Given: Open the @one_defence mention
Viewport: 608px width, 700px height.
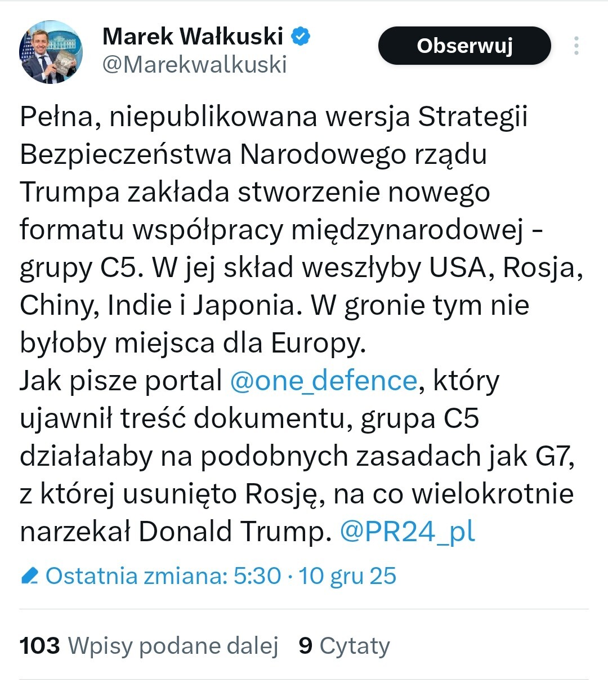Looking at the screenshot, I should coord(323,381).
